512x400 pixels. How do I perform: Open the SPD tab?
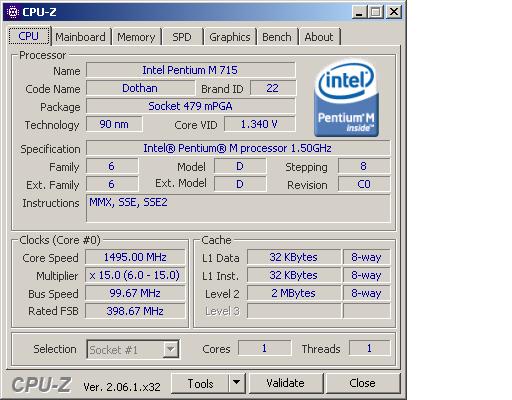(x=182, y=37)
